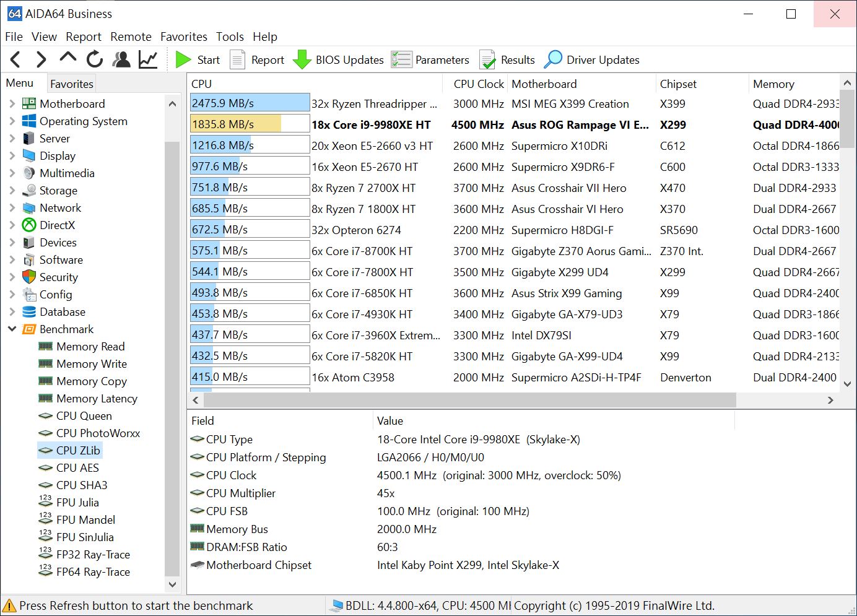Click the CPU Multiplier field row
Screen dimensions: 857x616
pos(460,493)
